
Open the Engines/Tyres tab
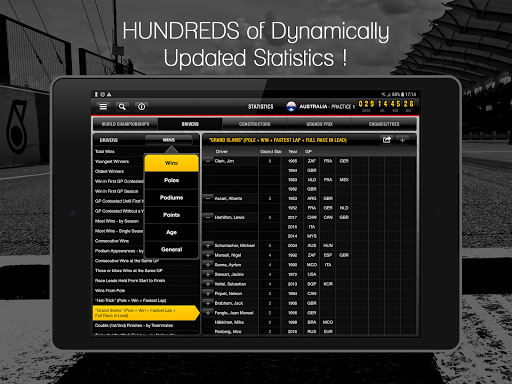pyautogui.click(x=384, y=124)
